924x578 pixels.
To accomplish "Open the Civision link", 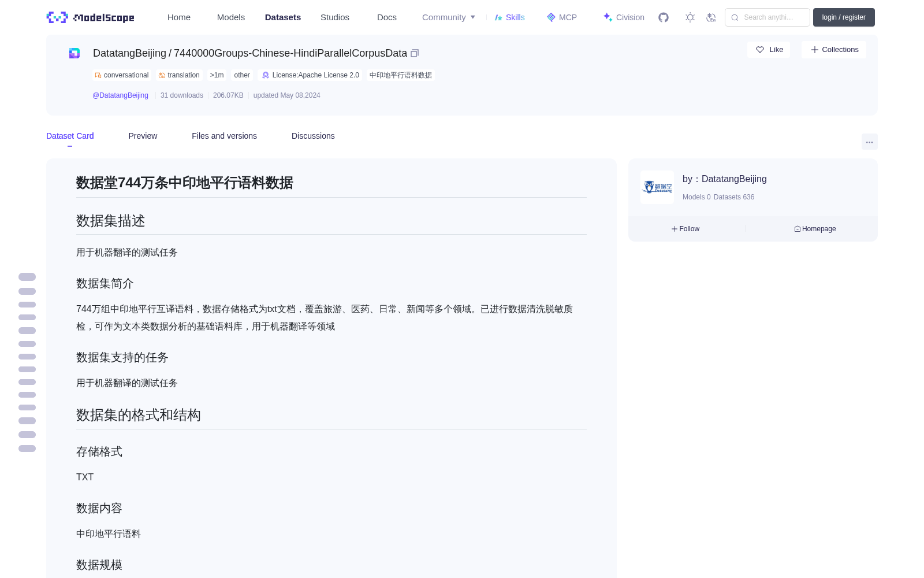I will click(624, 17).
